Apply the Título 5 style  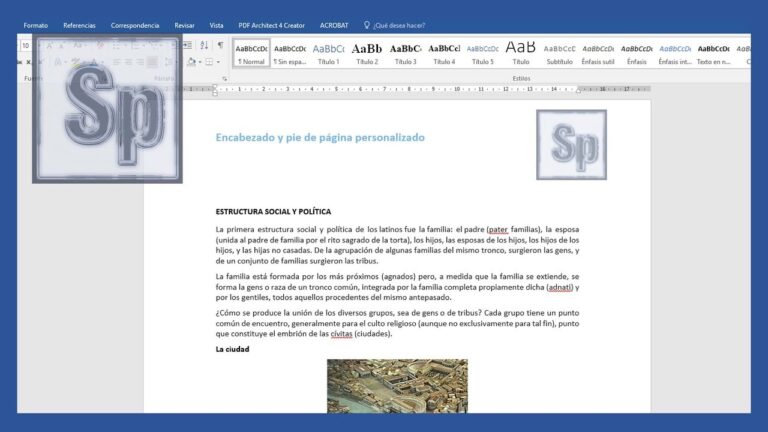[482, 53]
